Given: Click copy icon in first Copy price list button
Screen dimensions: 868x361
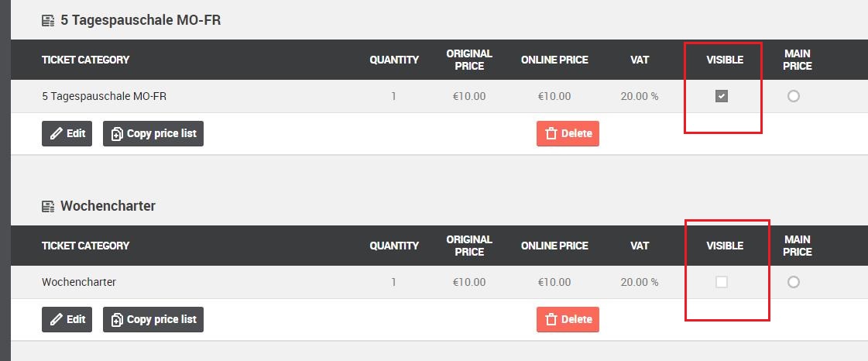Looking at the screenshot, I should [117, 134].
